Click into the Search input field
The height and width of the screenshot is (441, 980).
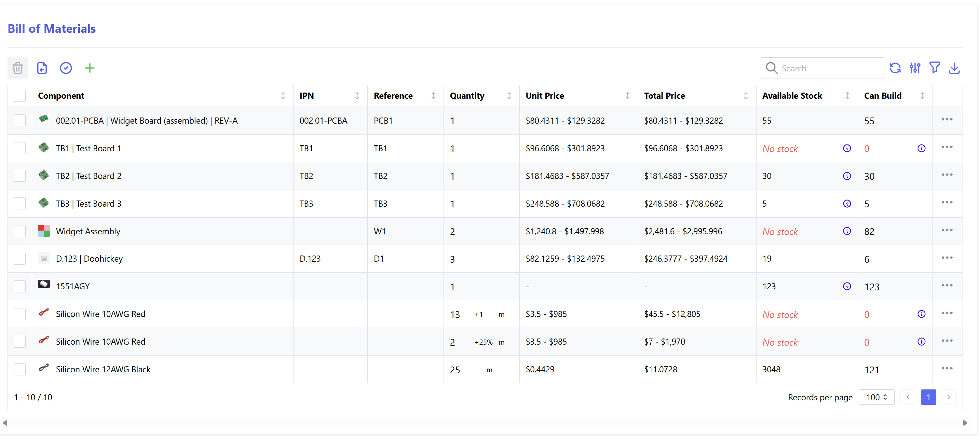pyautogui.click(x=829, y=68)
